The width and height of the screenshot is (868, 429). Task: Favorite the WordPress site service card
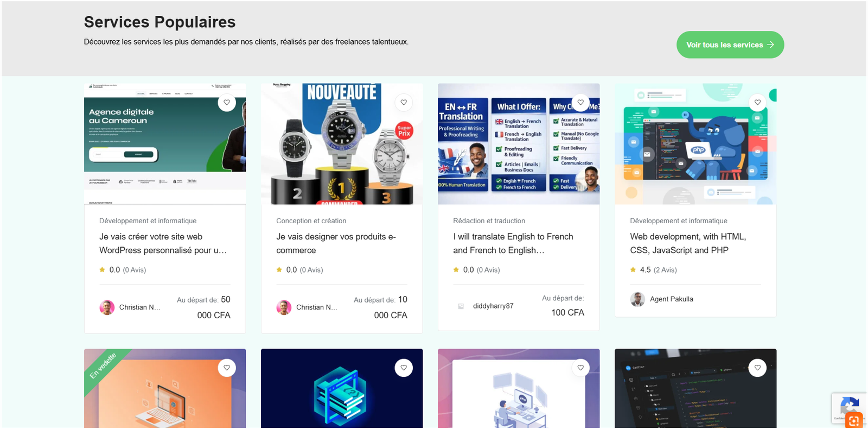tap(227, 102)
